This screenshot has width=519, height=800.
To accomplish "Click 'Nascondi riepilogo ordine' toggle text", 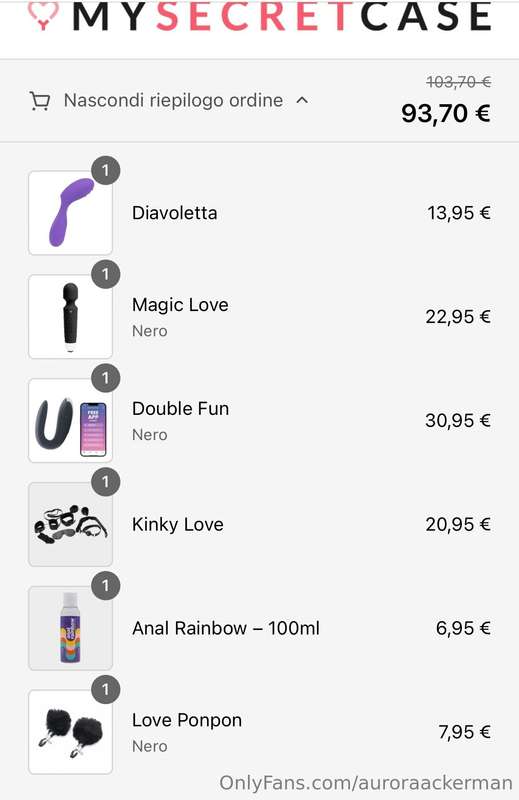I will [174, 101].
